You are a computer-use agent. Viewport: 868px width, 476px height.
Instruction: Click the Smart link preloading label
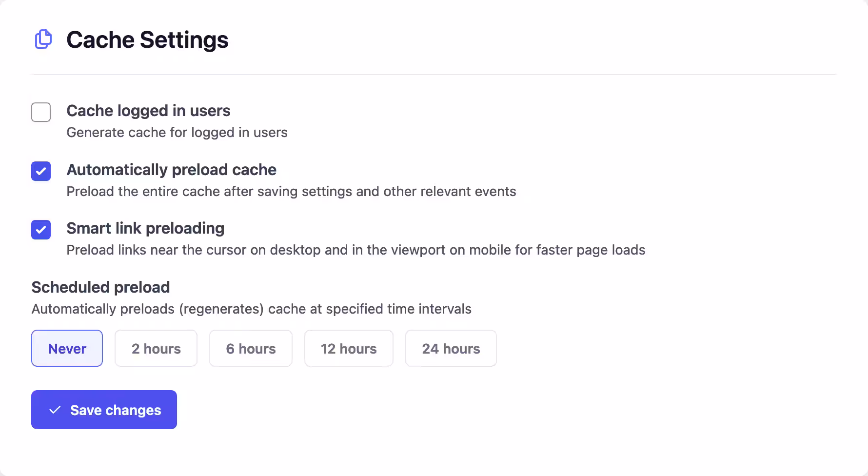point(145,228)
